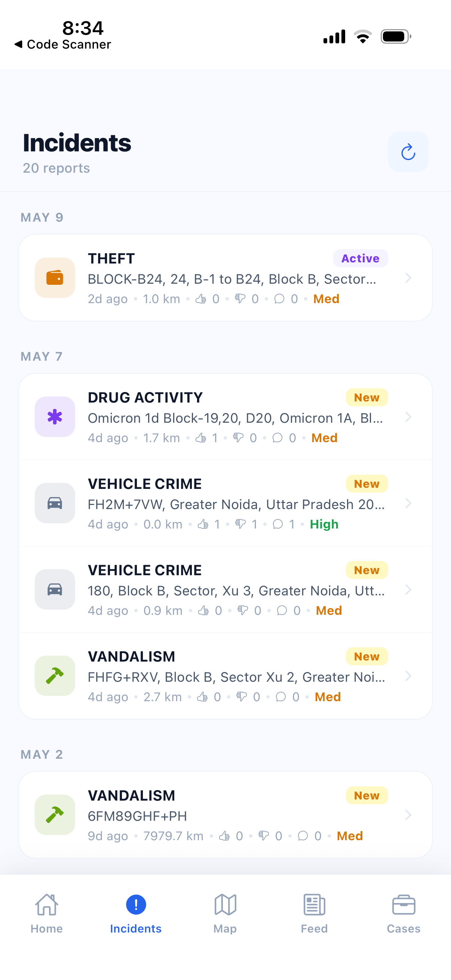Image resolution: width=451 pixels, height=980 pixels.
Task: Open the 180, Block B vehicle crime report
Action: point(225,589)
